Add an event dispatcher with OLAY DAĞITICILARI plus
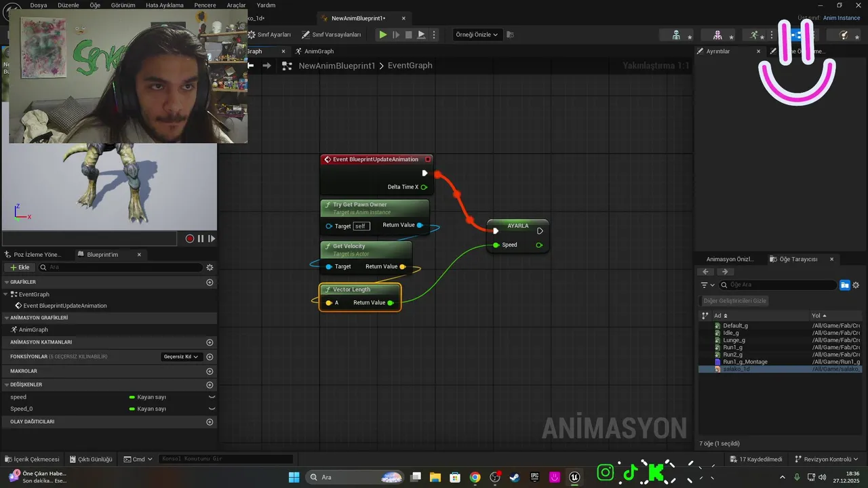 [210, 422]
